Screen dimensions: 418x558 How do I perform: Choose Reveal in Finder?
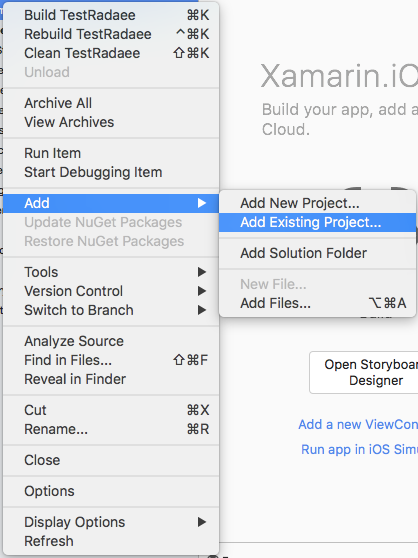pos(111,379)
